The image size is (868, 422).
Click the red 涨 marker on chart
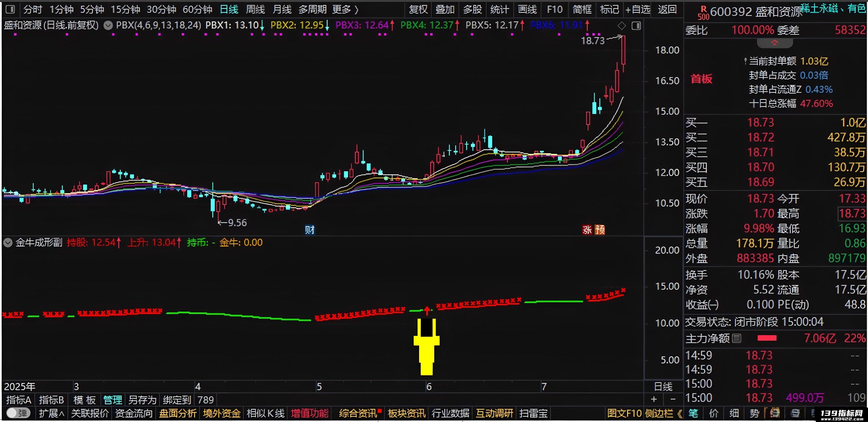tap(587, 230)
